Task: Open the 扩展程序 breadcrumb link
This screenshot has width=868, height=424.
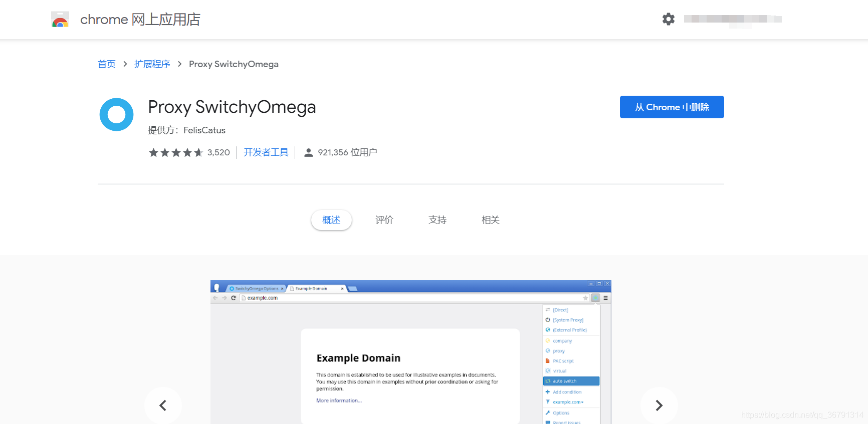Action: tap(152, 64)
